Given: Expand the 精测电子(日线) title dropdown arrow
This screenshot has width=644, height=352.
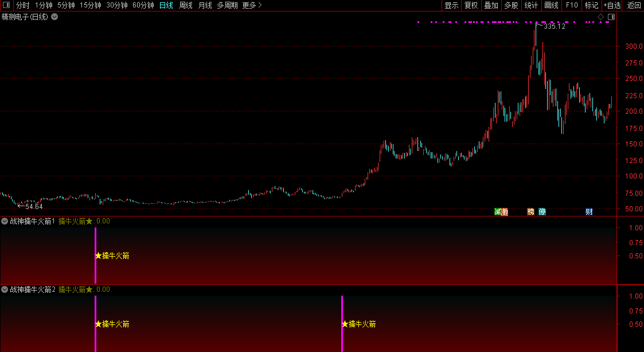Looking at the screenshot, I should [x=54, y=17].
